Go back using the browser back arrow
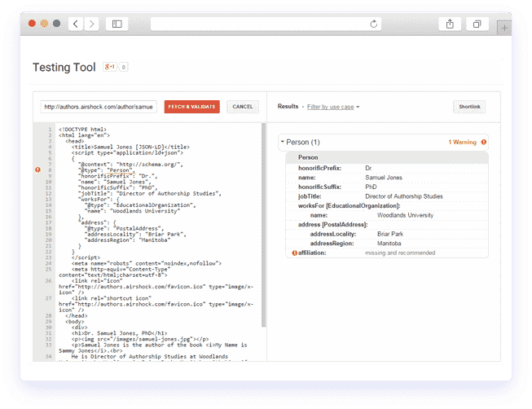 [x=75, y=24]
